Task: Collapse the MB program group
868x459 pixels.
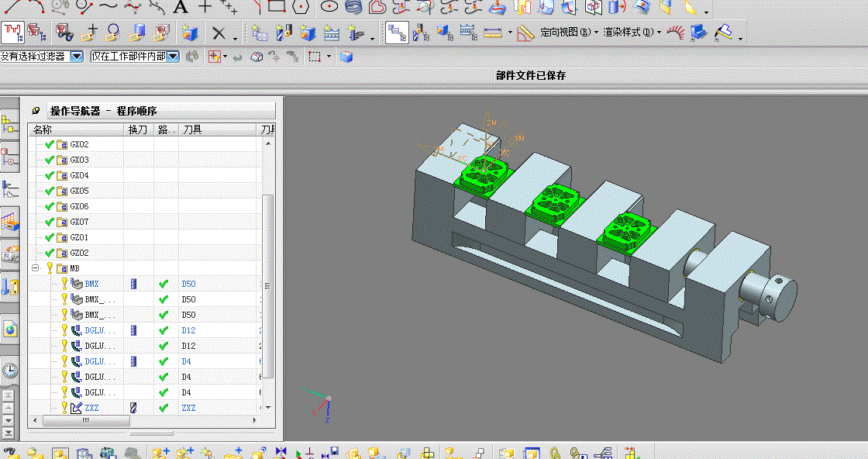Action: [35, 268]
